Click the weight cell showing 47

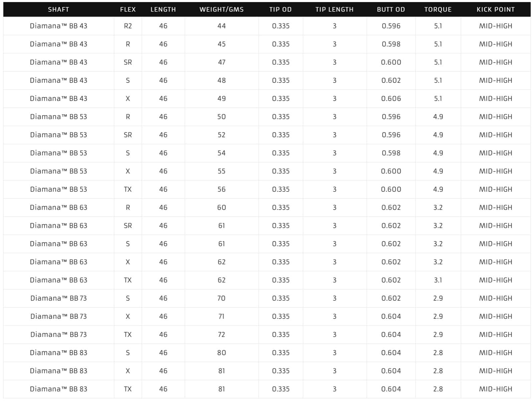221,62
